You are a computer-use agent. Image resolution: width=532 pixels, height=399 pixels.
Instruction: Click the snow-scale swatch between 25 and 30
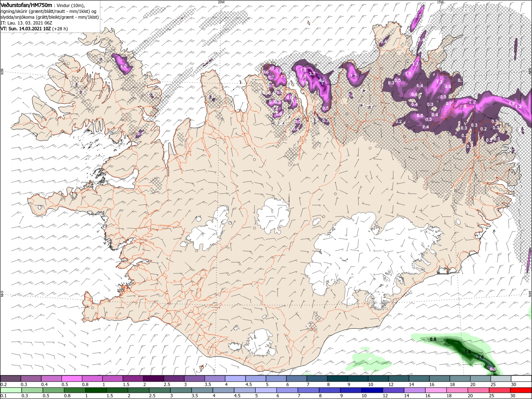coord(501,379)
